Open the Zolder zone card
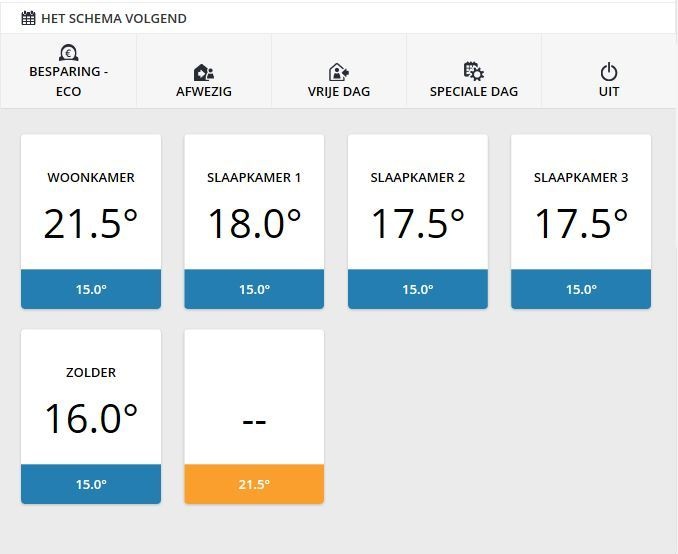This screenshot has height=554, width=678. 91,405
